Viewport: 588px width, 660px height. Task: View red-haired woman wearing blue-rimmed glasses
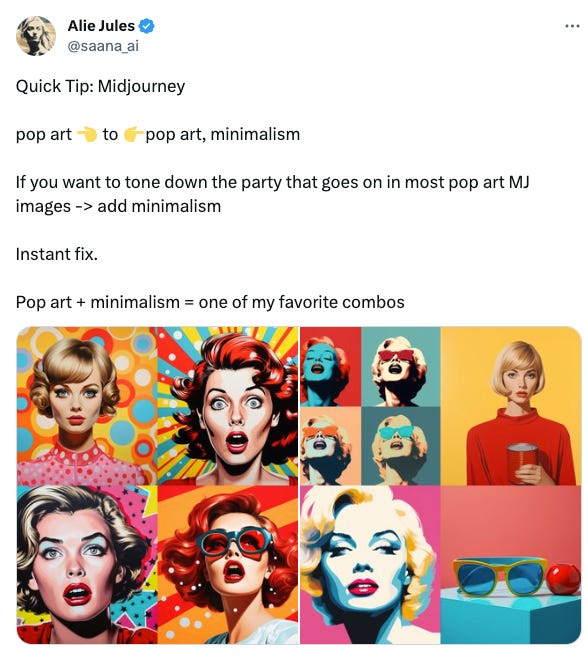click(228, 565)
